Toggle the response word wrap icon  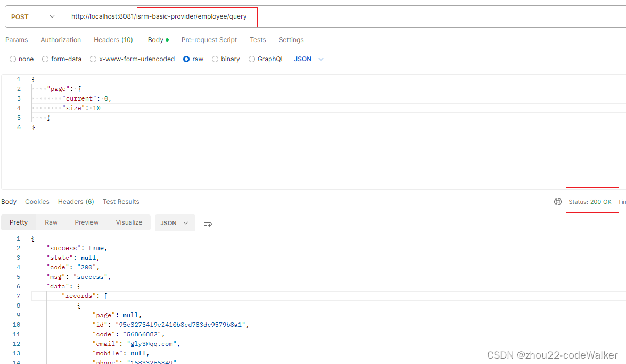click(x=208, y=222)
